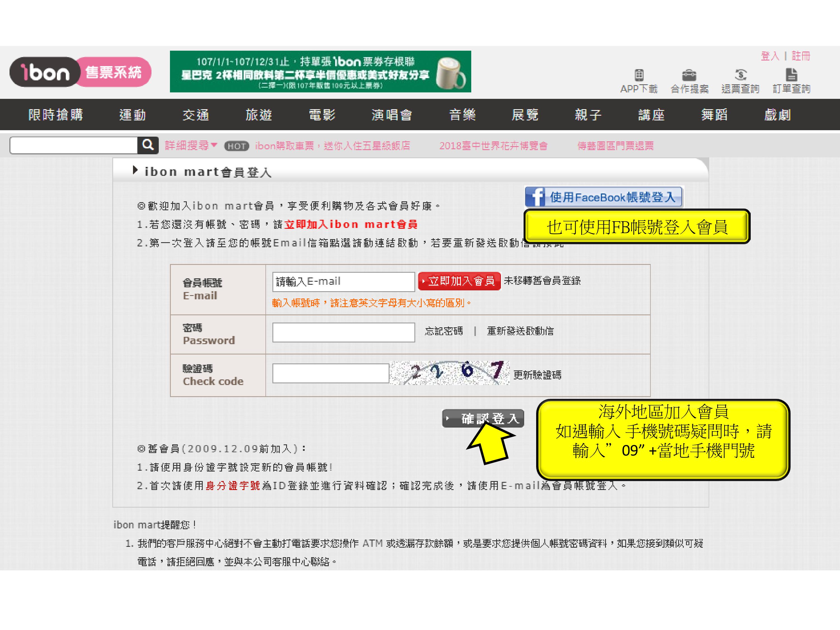The image size is (840, 630).
Task: Go to the 電影 category
Action: 322,115
